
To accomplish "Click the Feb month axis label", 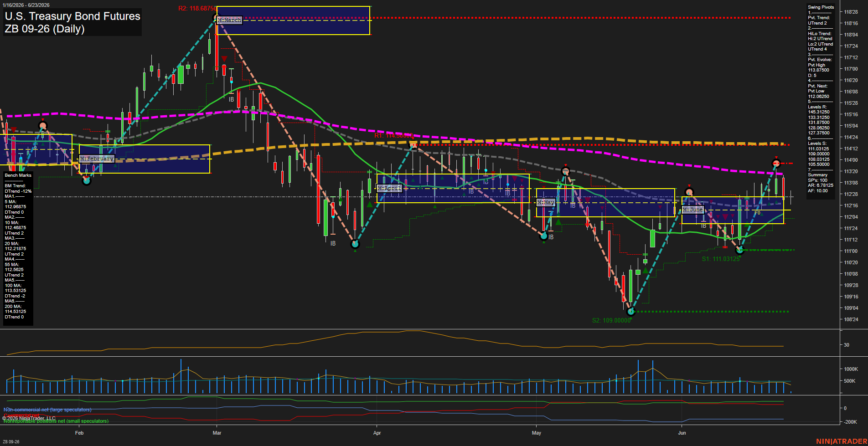I will 79,433.
